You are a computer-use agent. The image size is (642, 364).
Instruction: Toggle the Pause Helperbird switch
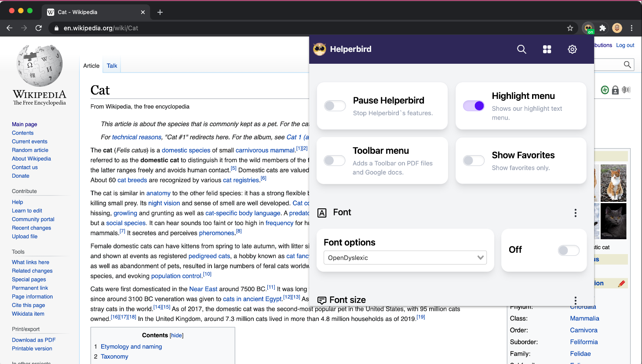click(x=335, y=106)
